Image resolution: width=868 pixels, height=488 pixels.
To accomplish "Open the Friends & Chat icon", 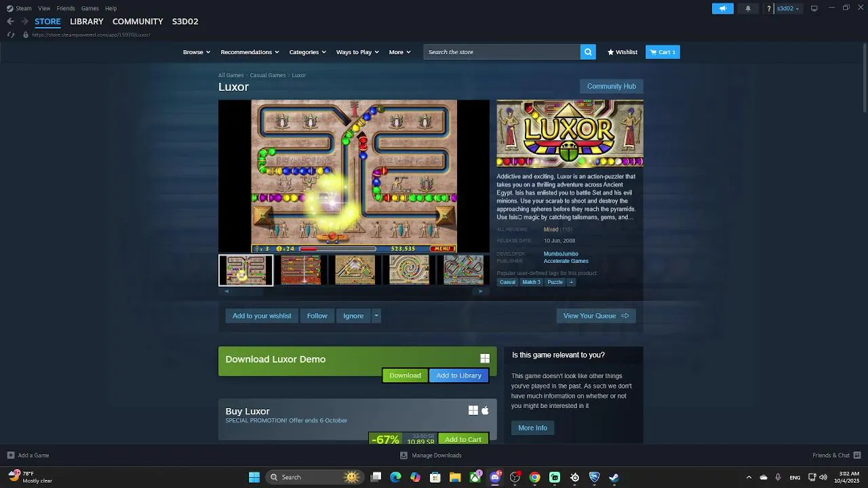I will (x=857, y=455).
